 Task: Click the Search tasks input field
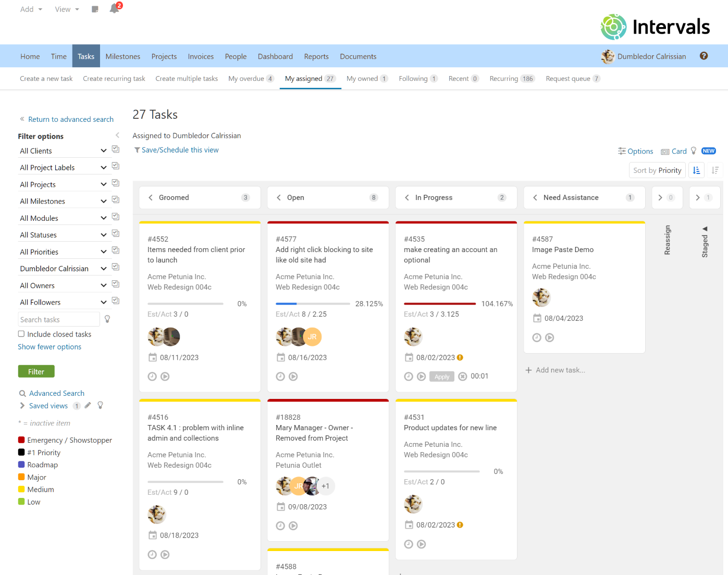point(58,319)
